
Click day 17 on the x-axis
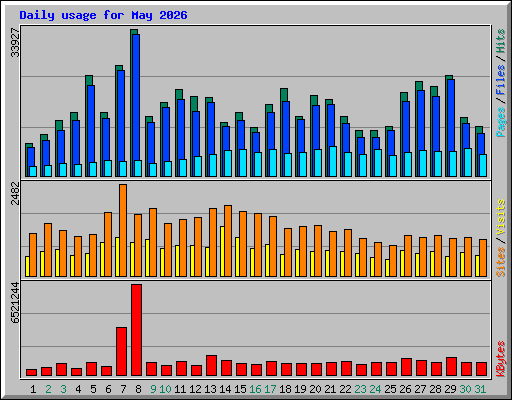pyautogui.click(x=270, y=389)
